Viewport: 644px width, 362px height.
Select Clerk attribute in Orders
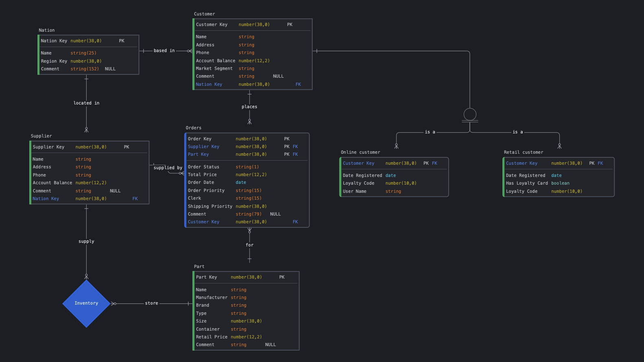point(248,198)
